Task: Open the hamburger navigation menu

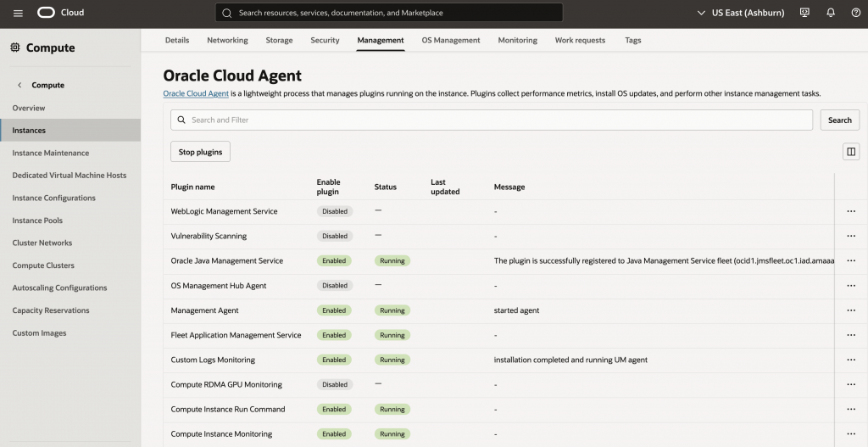Action: pyautogui.click(x=18, y=13)
